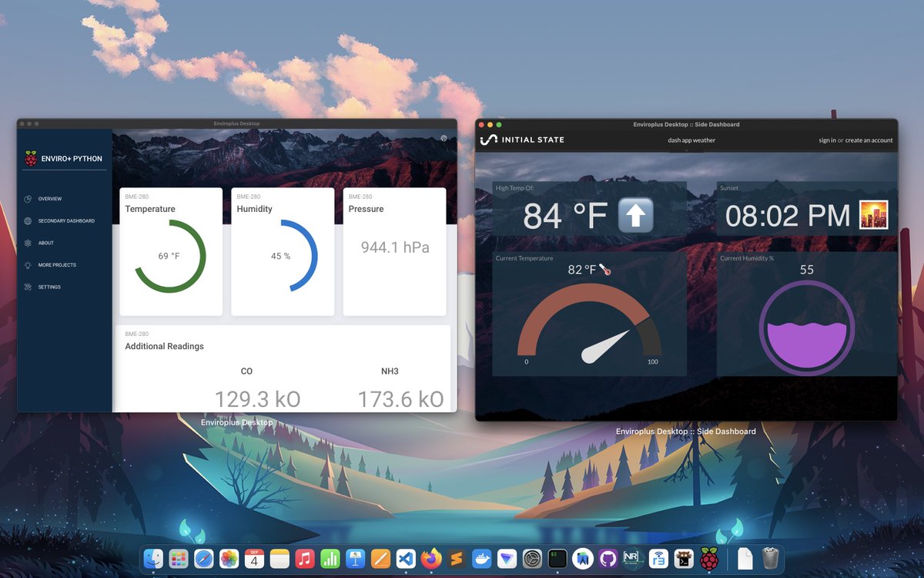Click the 944.1 hPa pressure reading
This screenshot has width=924, height=578.
click(x=395, y=247)
